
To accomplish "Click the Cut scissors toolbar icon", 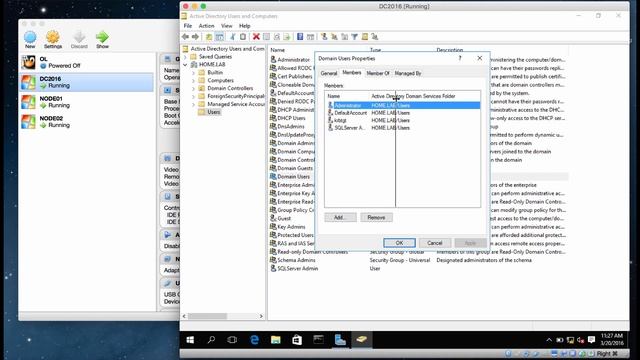I will point(233,37).
